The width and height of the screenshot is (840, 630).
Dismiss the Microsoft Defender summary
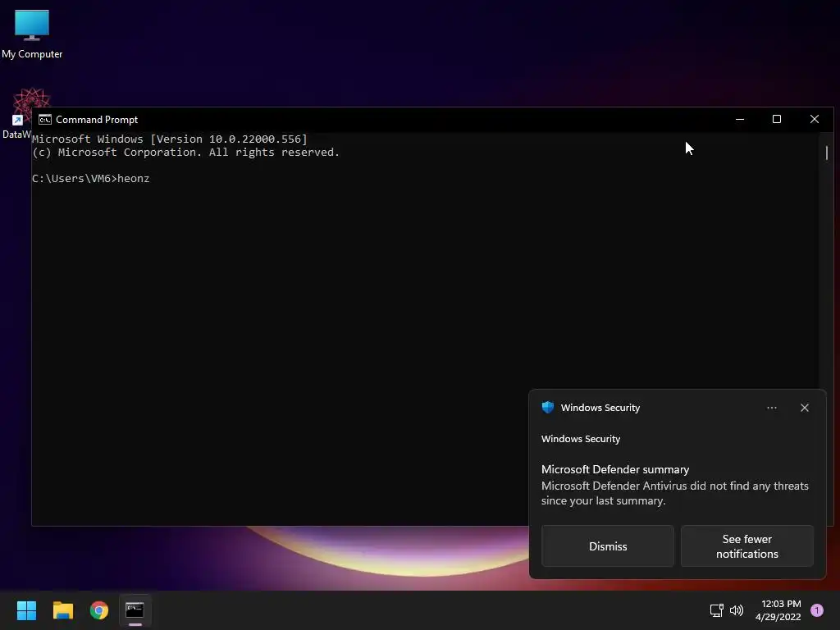[x=608, y=546]
